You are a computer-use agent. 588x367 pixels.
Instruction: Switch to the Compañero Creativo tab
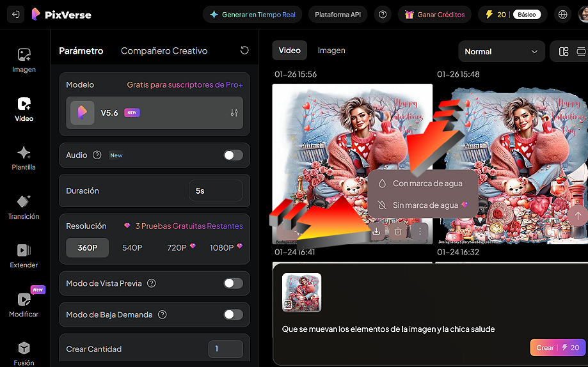tap(164, 51)
